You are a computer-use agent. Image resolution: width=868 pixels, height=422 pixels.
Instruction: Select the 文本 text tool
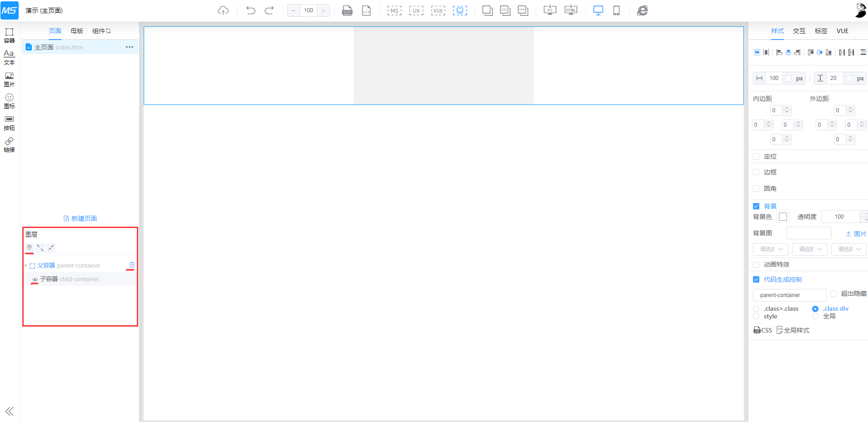pos(9,57)
